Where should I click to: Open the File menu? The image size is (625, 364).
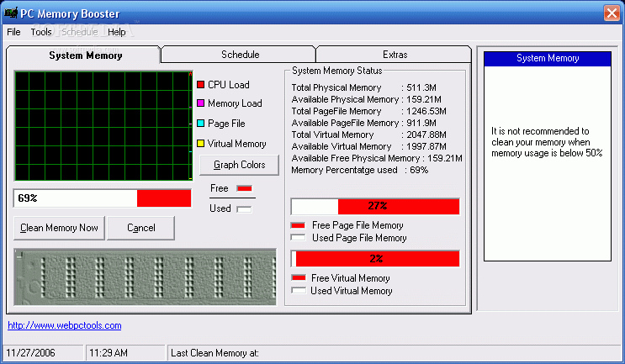coord(13,32)
